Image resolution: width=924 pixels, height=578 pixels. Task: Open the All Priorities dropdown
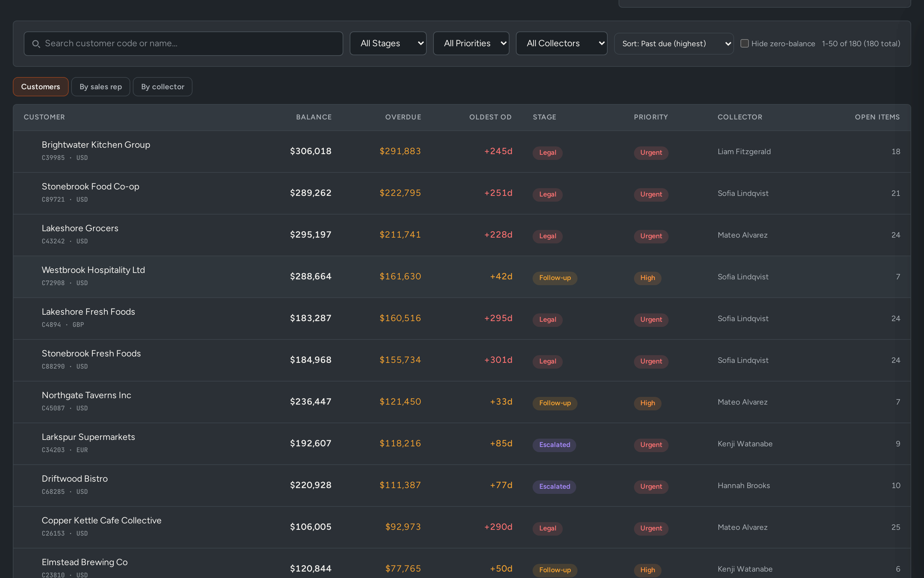click(x=471, y=43)
